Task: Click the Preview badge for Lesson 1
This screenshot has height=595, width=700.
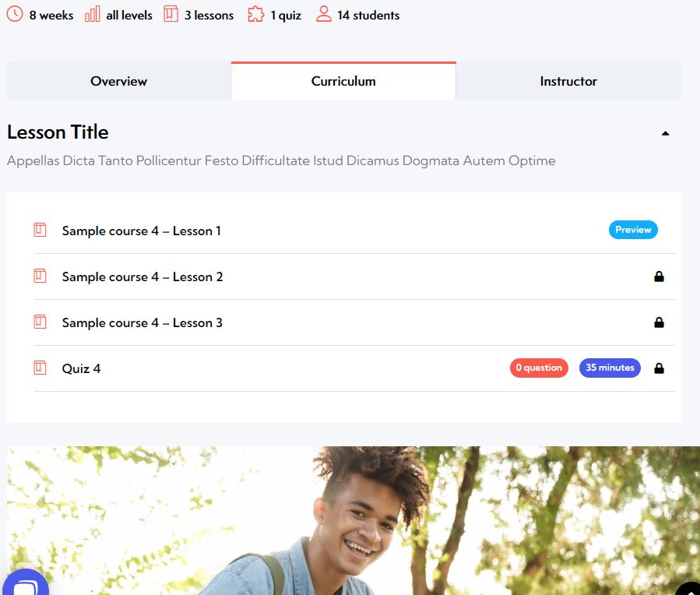Action: tap(633, 230)
